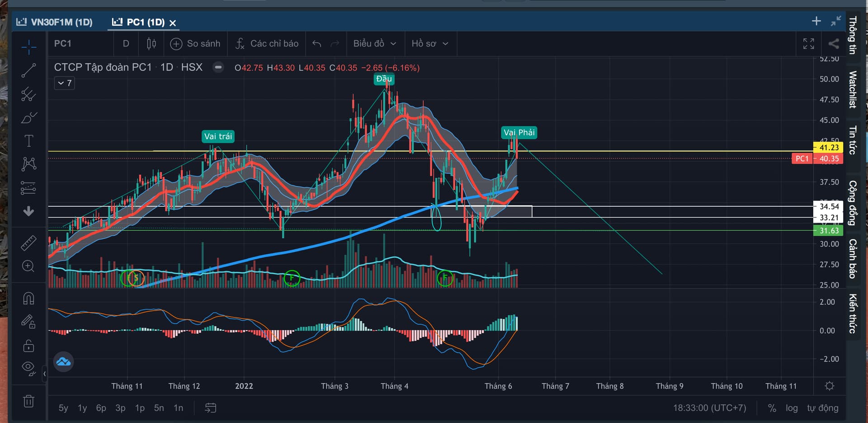Expand the collapsed indicators legend showing 7

pos(65,83)
